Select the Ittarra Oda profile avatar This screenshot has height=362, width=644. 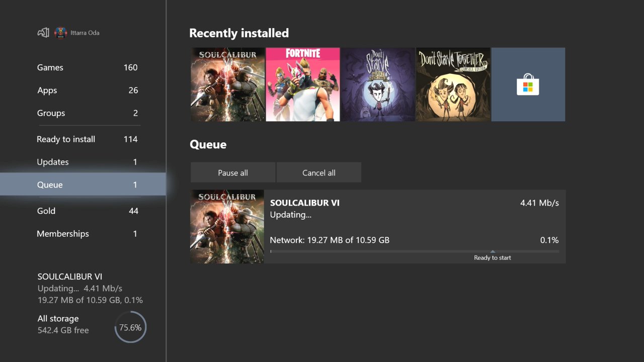(60, 33)
